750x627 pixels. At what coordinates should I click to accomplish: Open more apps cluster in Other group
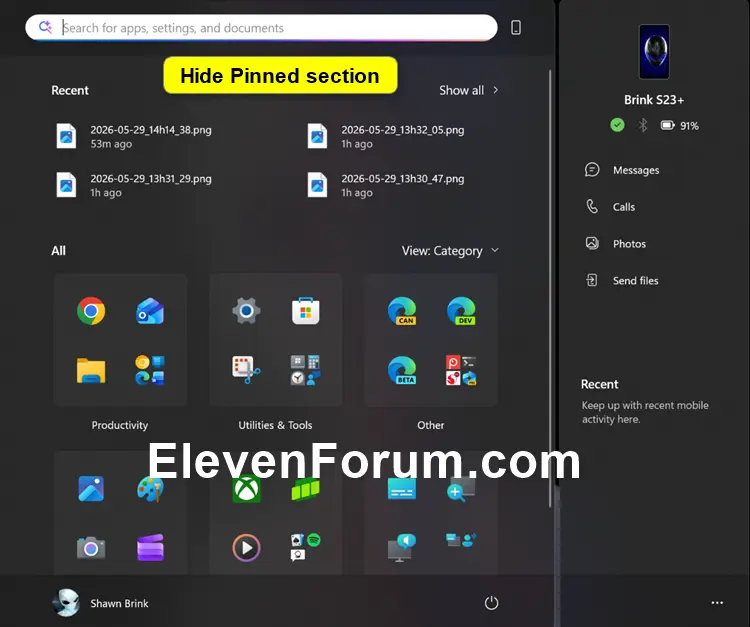[x=461, y=370]
